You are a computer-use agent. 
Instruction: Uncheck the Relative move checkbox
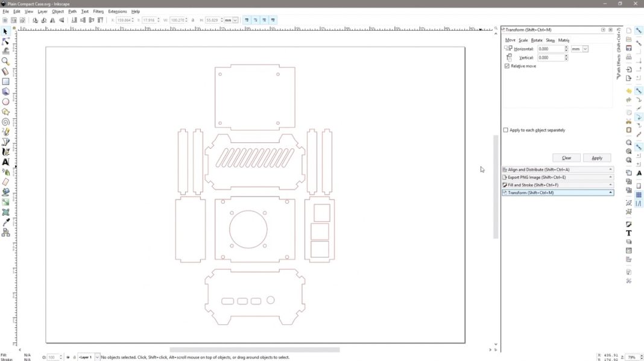click(507, 66)
